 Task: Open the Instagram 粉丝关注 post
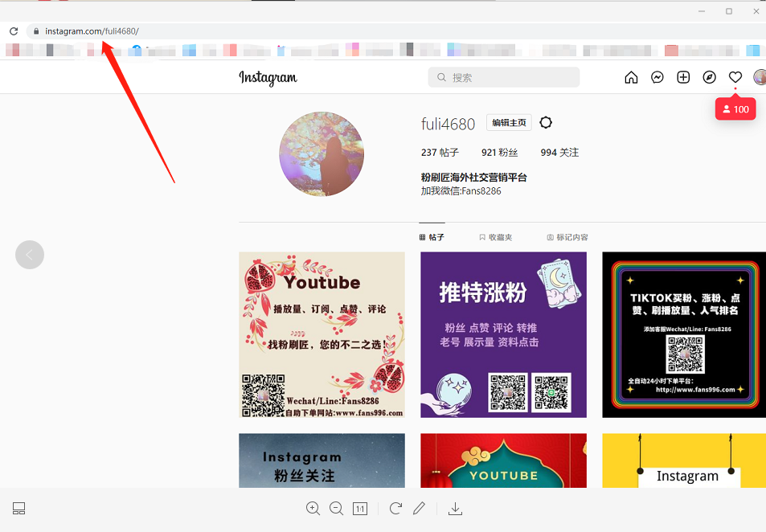tap(322, 460)
